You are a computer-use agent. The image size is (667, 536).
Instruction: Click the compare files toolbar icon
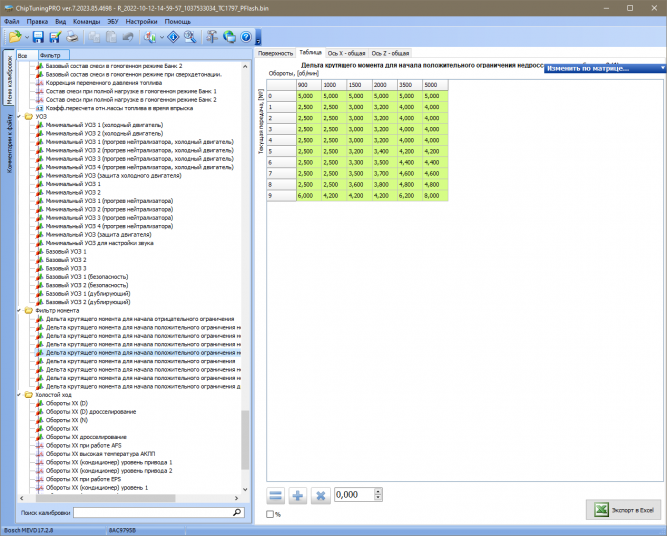pos(150,37)
